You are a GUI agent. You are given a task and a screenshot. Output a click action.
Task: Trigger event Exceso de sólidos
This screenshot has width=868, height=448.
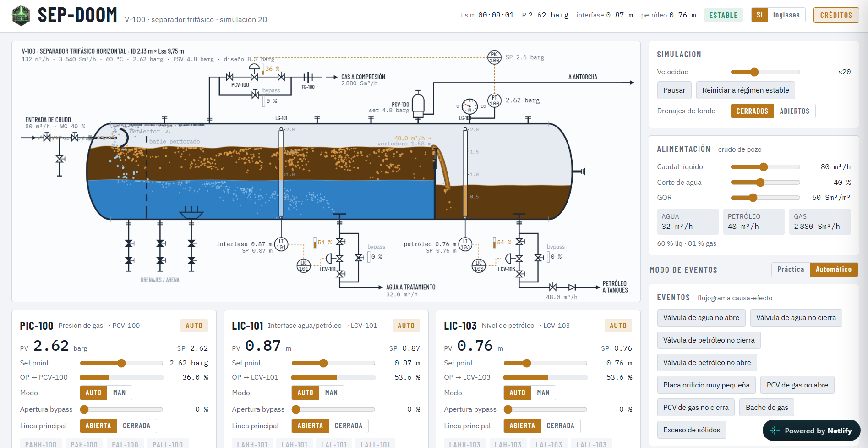[x=692, y=430]
